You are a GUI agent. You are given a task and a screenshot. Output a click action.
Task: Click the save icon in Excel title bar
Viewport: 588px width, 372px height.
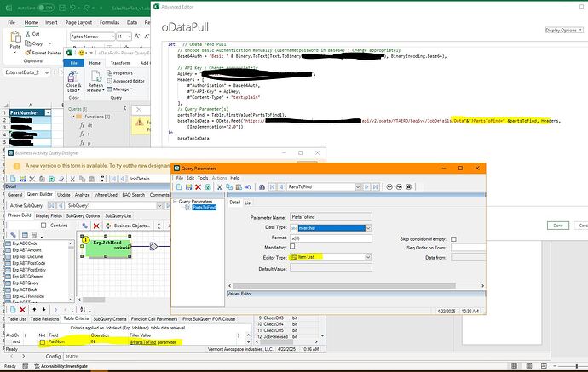coord(62,8)
